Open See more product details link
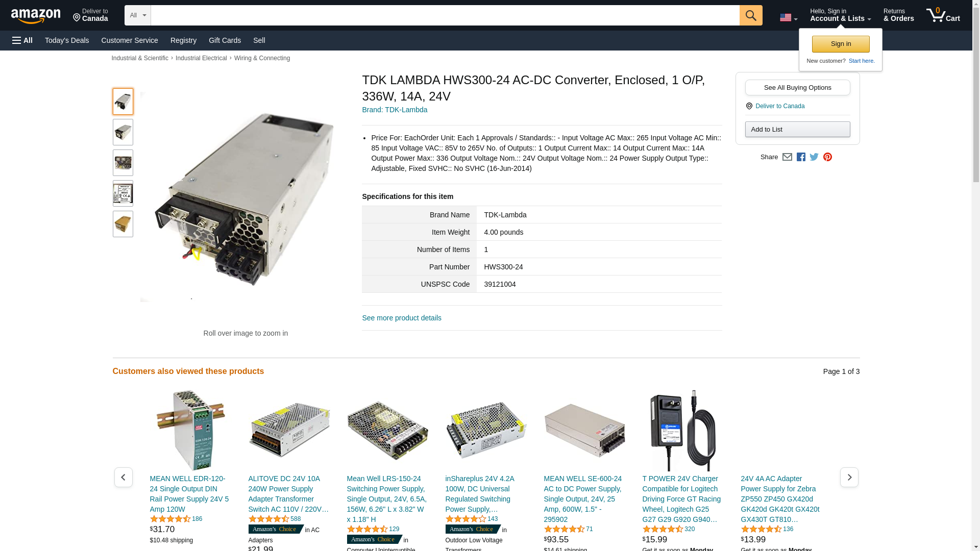The image size is (980, 551). (x=402, y=318)
